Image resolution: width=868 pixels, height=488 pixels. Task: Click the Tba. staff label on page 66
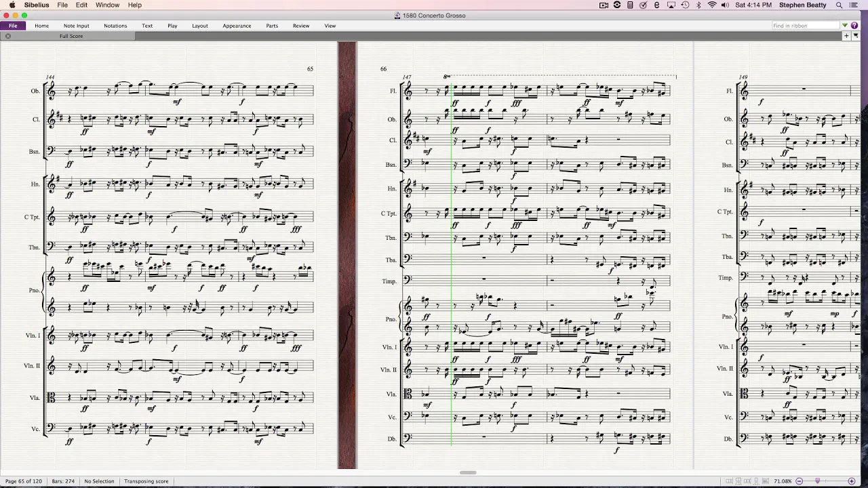point(391,260)
